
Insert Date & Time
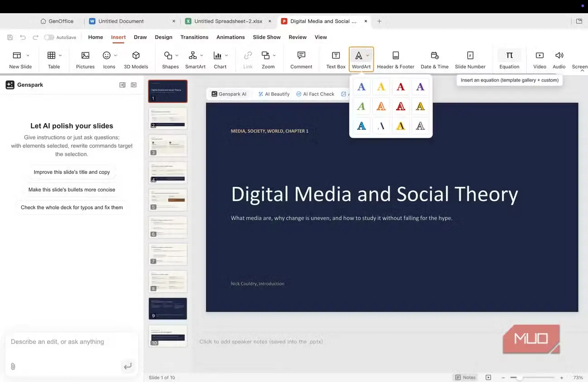tap(434, 60)
